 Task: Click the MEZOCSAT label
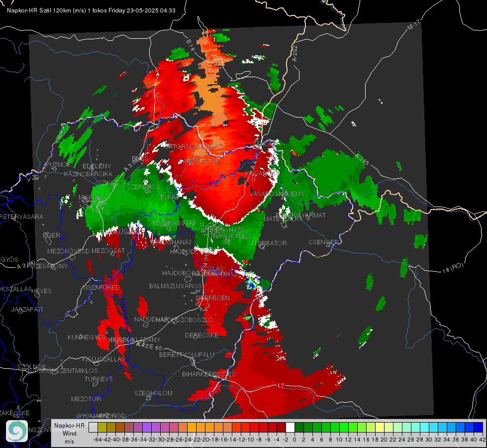(108, 250)
